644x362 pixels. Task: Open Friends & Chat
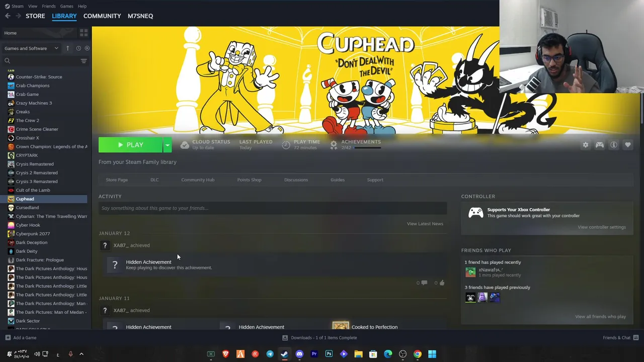(620, 338)
